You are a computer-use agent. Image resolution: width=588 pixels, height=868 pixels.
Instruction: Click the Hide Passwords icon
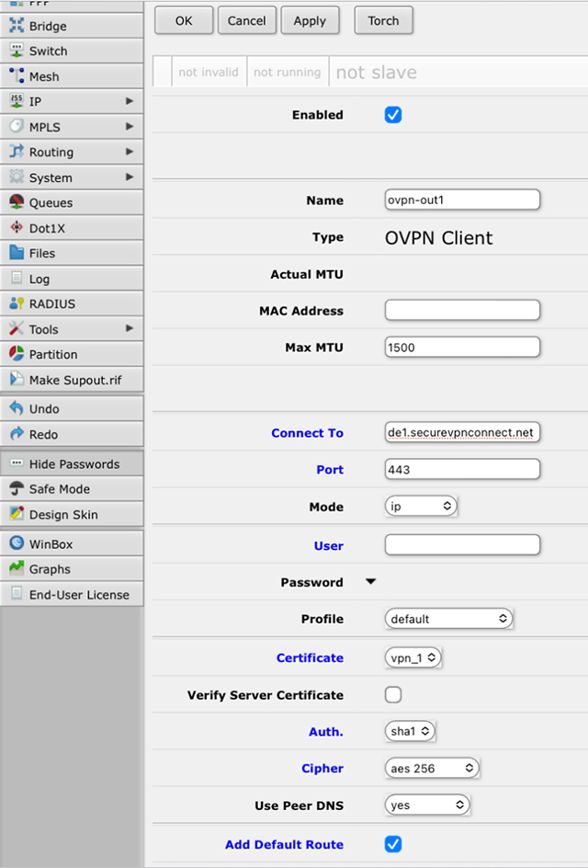(x=17, y=463)
